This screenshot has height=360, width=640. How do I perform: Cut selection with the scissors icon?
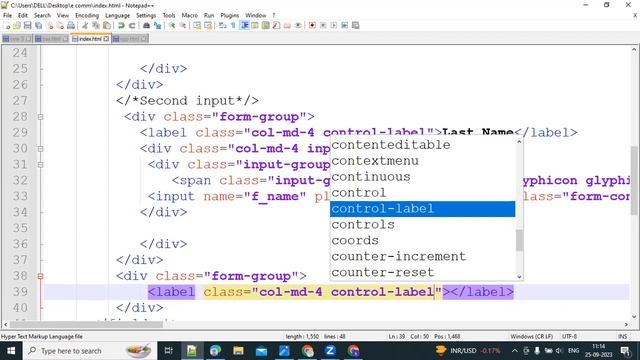pos(85,25)
